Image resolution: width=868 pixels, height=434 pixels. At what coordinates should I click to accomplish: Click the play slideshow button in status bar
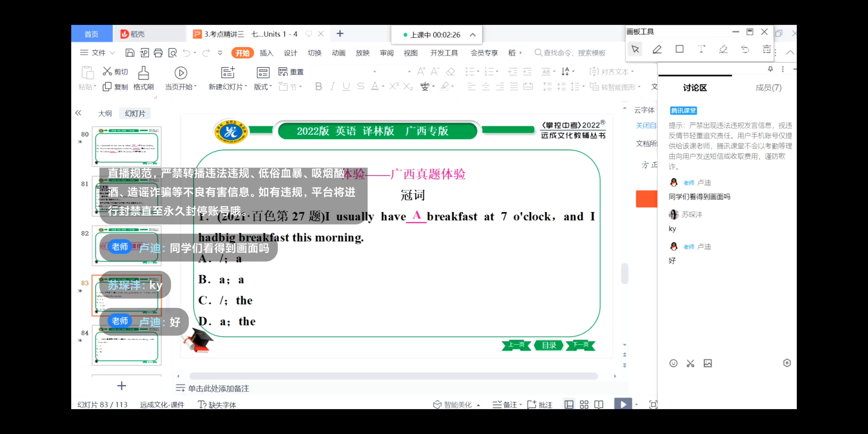pyautogui.click(x=623, y=404)
